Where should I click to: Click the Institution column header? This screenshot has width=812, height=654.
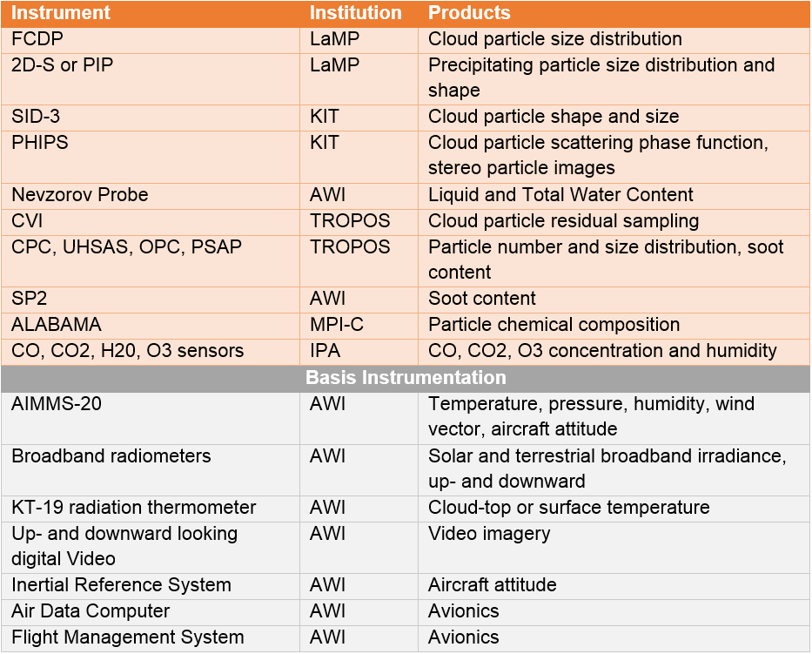[x=356, y=13]
